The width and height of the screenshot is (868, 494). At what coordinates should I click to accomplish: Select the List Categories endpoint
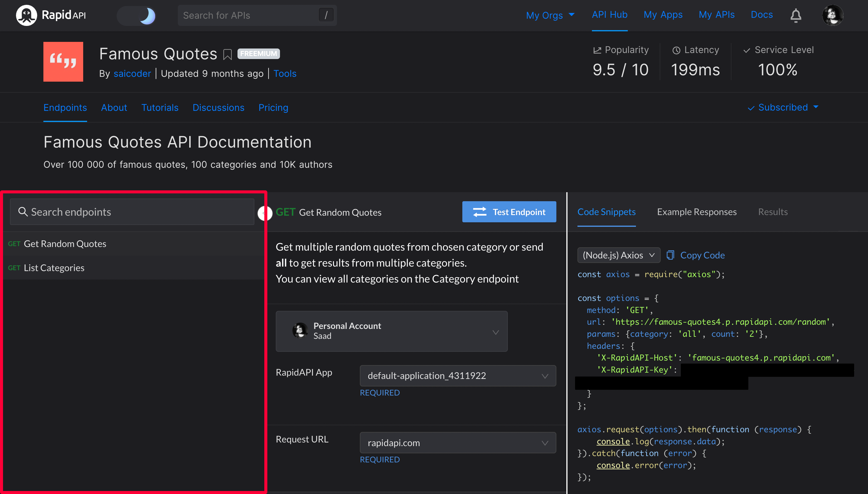(54, 268)
